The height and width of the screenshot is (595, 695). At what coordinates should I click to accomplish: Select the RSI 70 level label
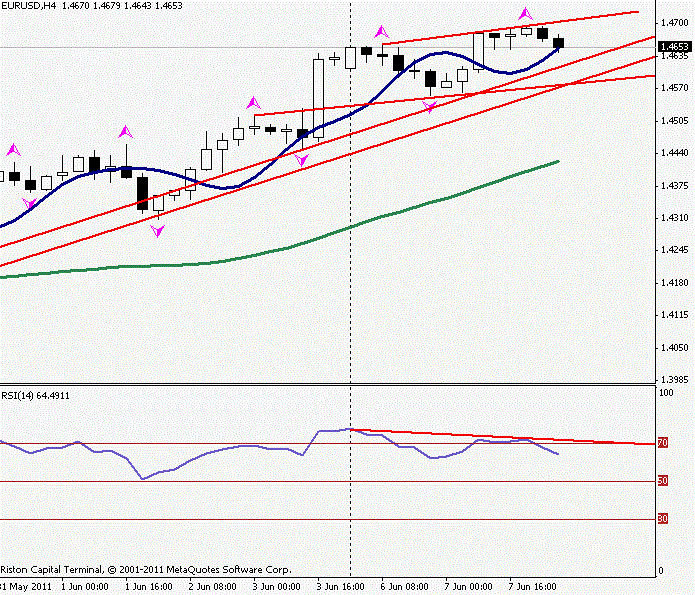click(x=663, y=442)
